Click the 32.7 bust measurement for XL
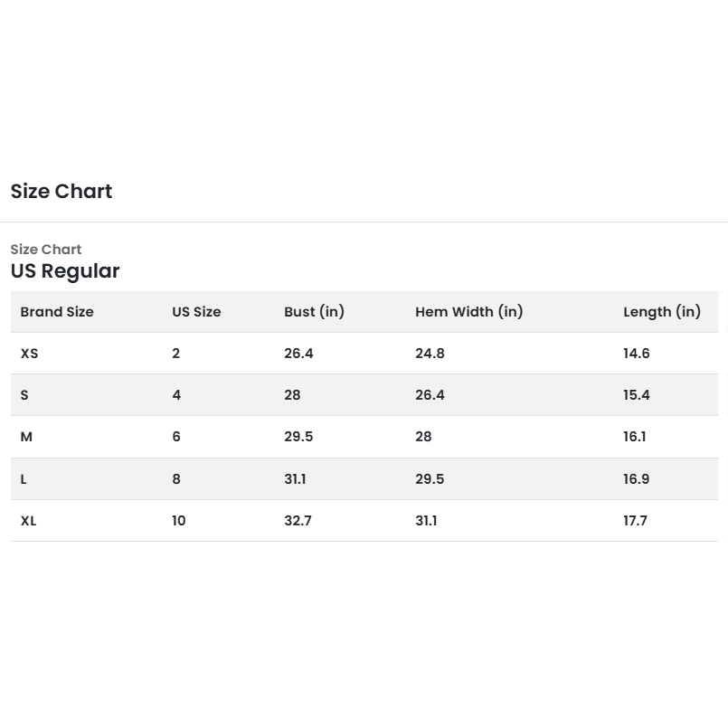 [298, 521]
